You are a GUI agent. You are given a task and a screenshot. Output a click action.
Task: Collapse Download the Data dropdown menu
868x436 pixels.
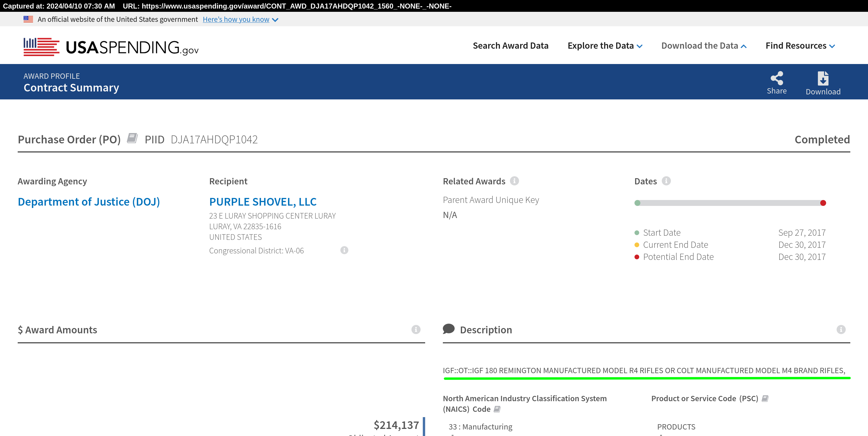pos(704,45)
